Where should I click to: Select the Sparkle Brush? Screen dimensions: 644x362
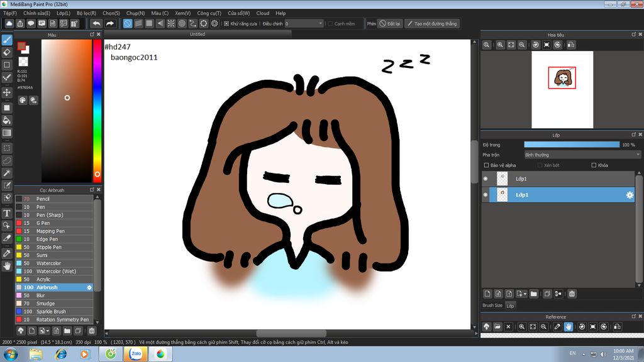click(54, 312)
